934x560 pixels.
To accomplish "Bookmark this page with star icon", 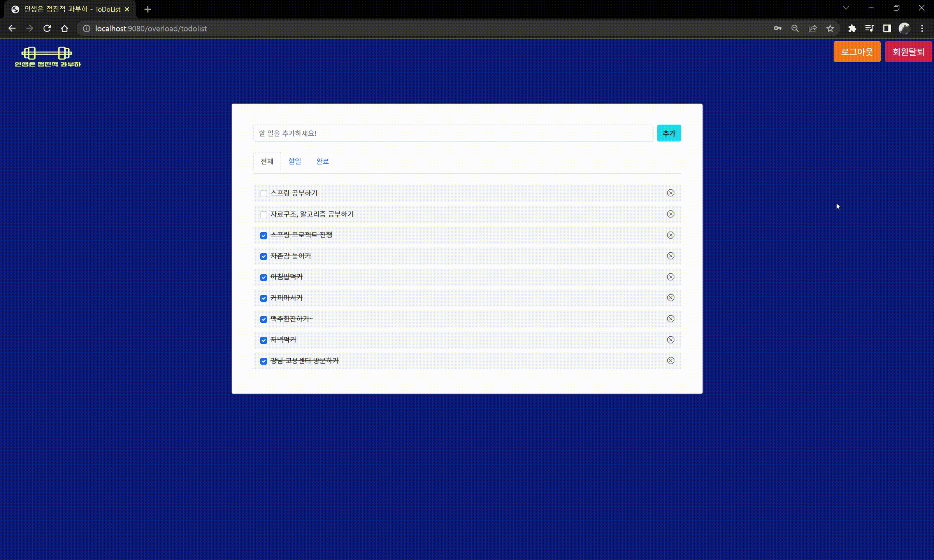I will click(x=830, y=28).
